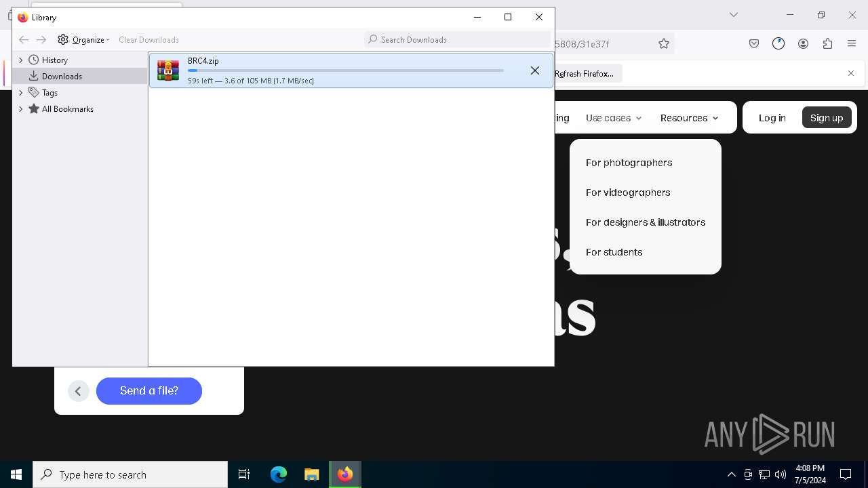The width and height of the screenshot is (868, 488).
Task: Click the back arrow in Library toolbar
Action: click(24, 40)
